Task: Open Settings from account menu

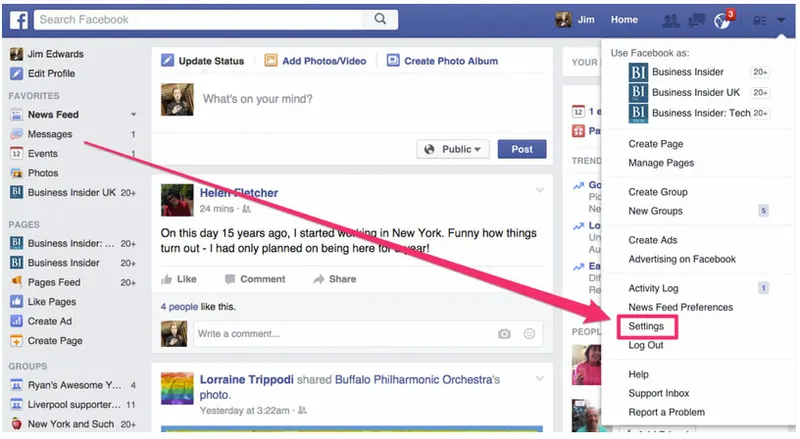Action: point(646,326)
